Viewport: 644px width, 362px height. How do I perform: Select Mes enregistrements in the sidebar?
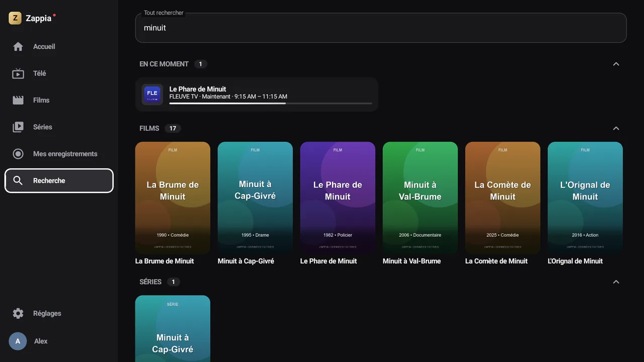point(59,154)
